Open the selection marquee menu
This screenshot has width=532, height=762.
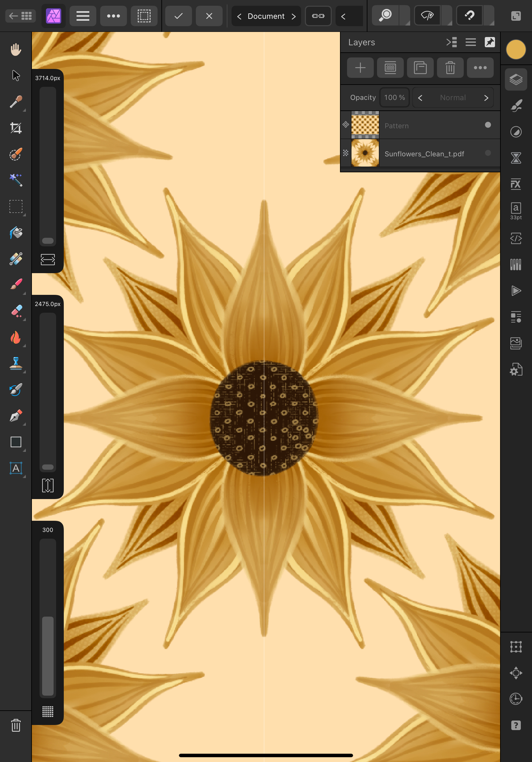coord(144,16)
